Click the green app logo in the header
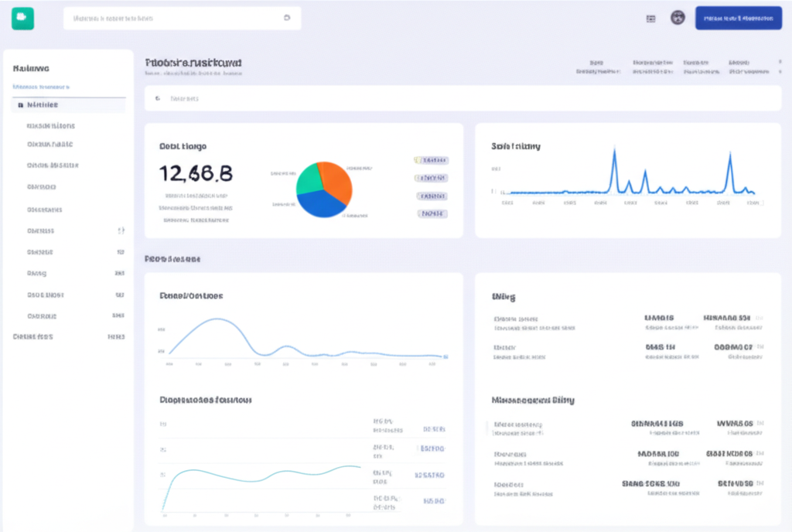 (x=22, y=18)
